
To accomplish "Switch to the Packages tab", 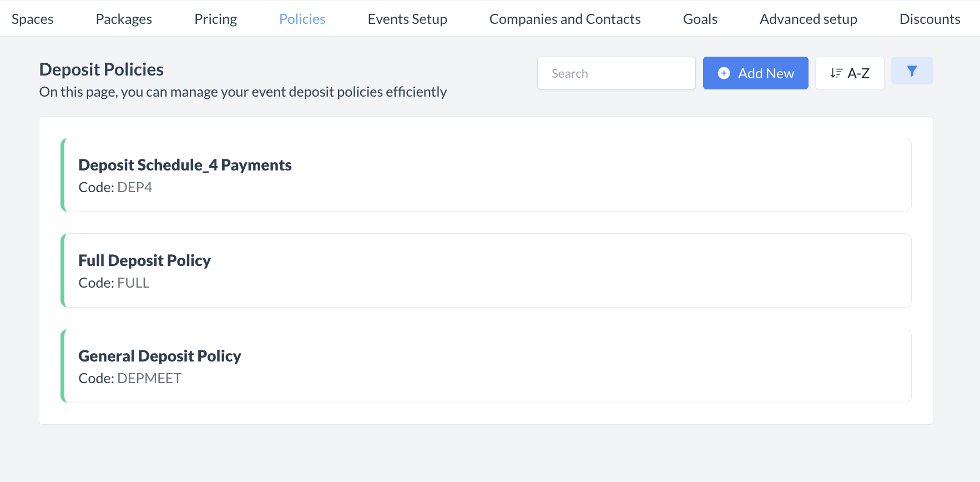I will [x=124, y=19].
